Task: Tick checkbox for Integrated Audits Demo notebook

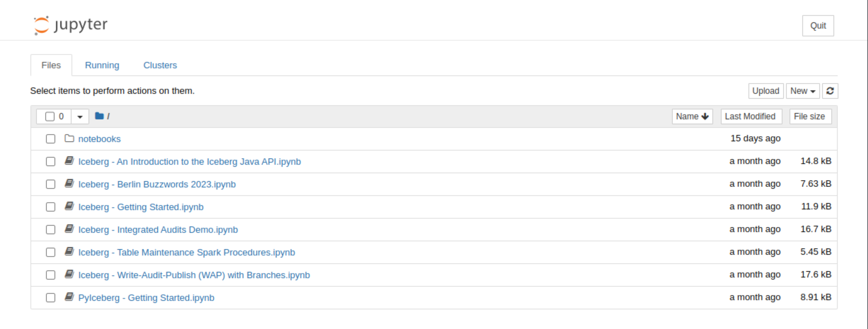Action: [51, 230]
